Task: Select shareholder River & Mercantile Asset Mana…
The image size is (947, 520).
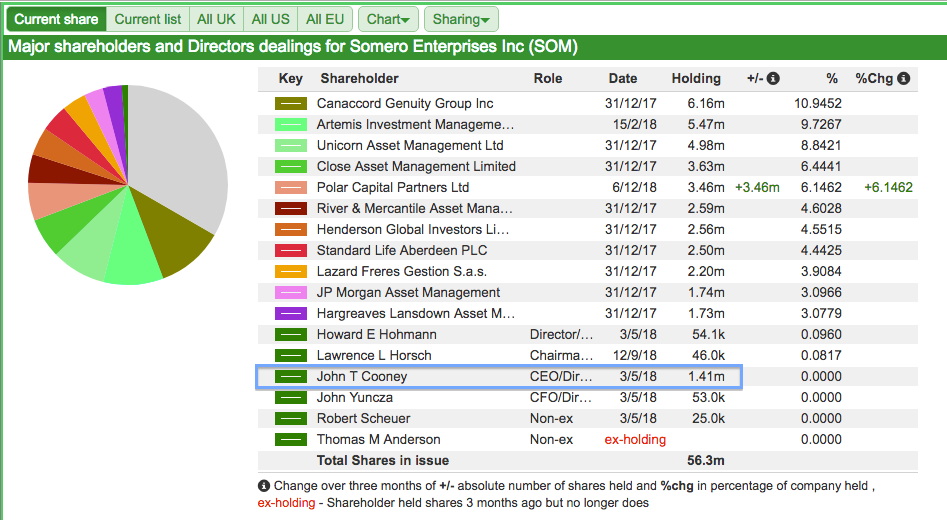Action: (x=414, y=208)
